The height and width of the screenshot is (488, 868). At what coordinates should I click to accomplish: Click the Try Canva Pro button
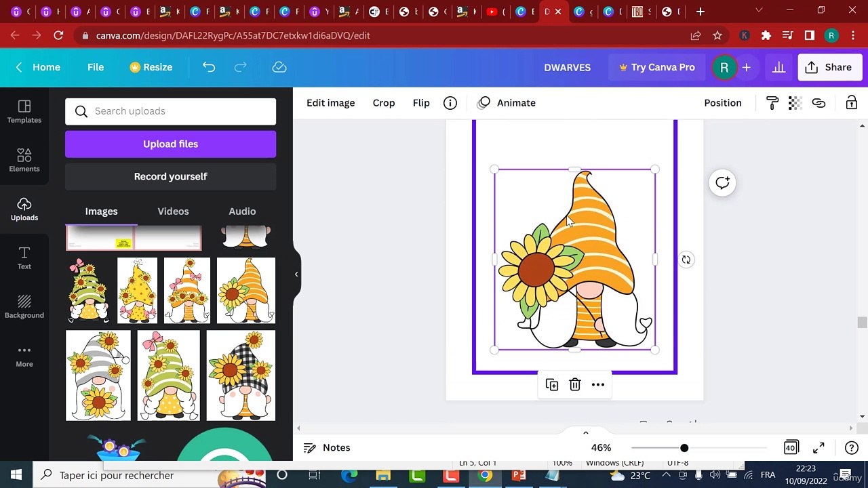click(656, 67)
